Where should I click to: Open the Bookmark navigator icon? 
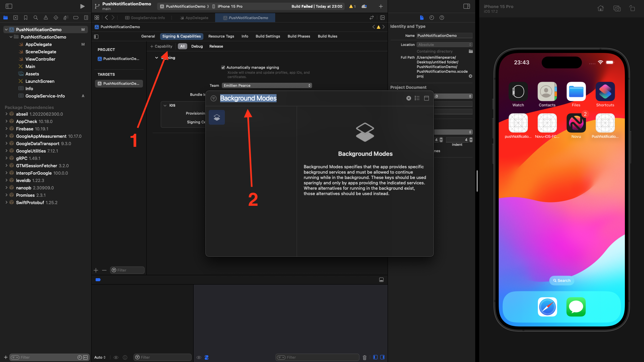26,17
